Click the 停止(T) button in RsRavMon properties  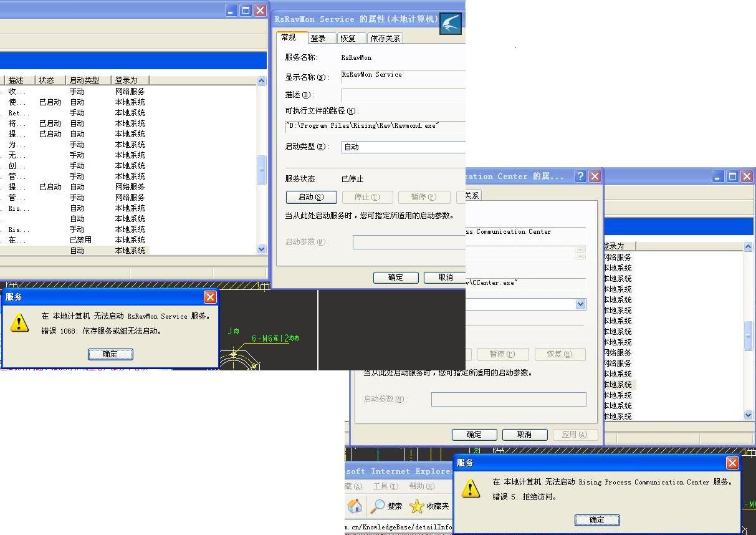(x=368, y=197)
